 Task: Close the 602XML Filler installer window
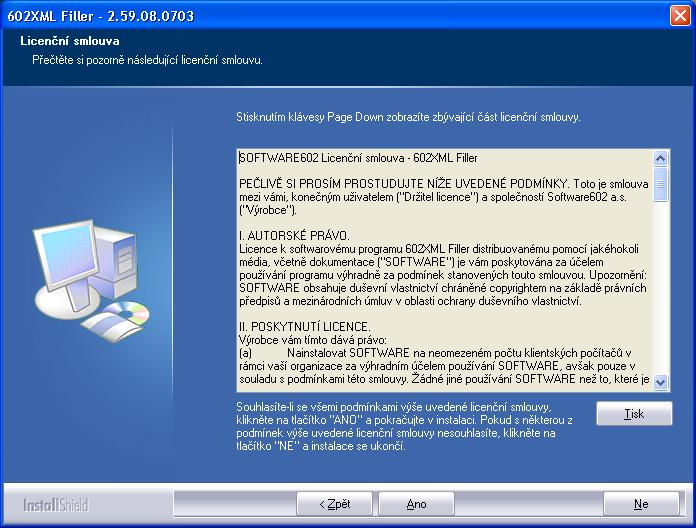680,16
